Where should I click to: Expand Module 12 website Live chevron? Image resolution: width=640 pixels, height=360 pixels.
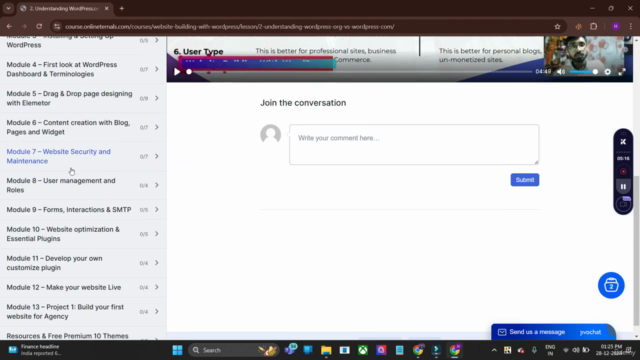157,287
